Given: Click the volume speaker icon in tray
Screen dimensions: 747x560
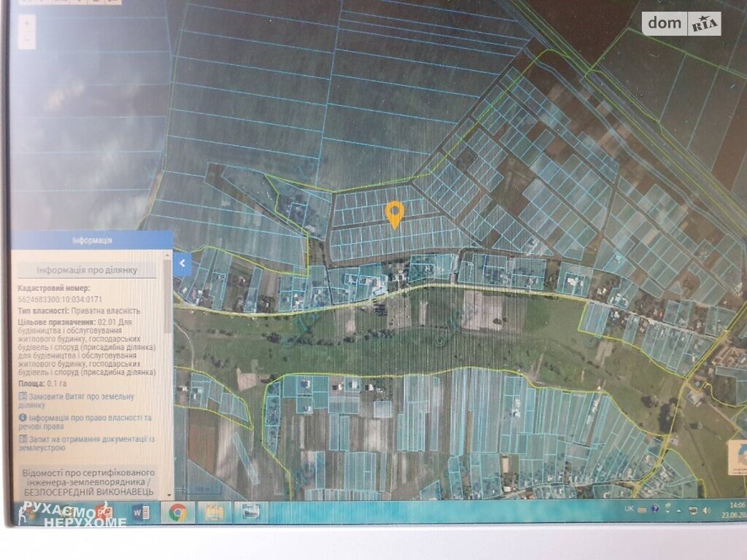Looking at the screenshot, I should (x=705, y=510).
